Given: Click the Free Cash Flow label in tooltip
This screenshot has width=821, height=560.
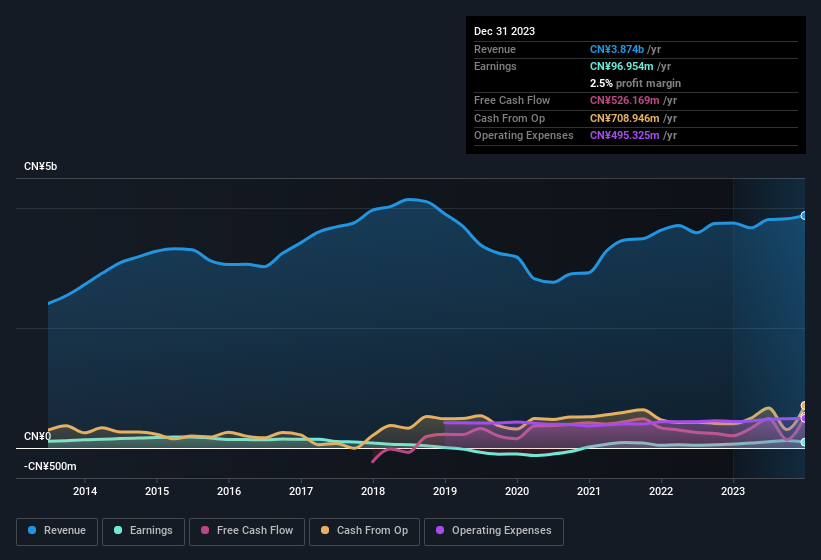Looking at the screenshot, I should [x=512, y=100].
